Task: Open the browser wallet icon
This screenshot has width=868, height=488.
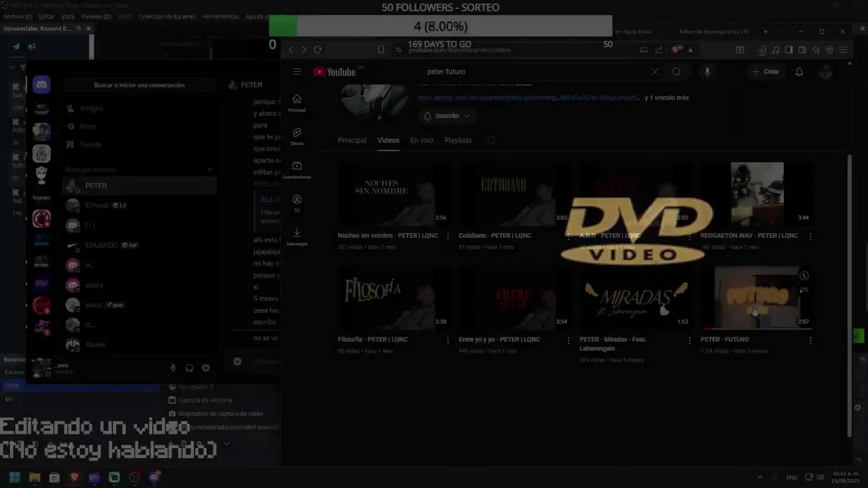Action: [x=802, y=49]
